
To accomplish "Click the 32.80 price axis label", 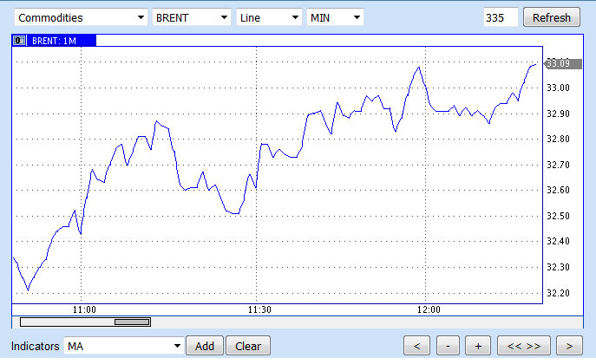I will point(558,139).
